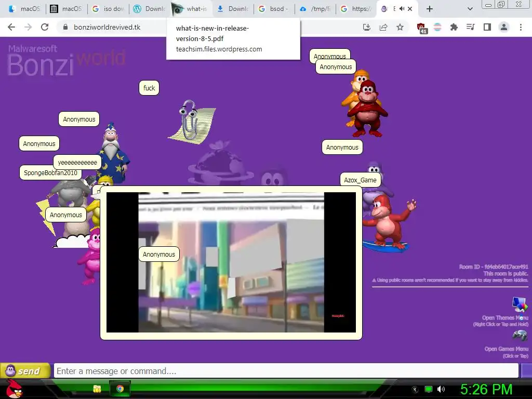Click the Angry Birds start button
532x399 pixels.
click(14, 389)
